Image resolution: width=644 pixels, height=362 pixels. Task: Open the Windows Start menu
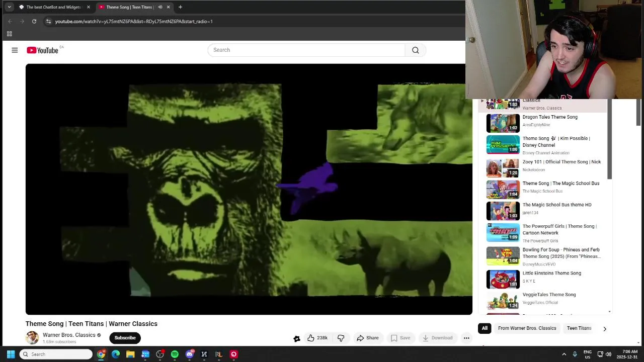[11, 354]
